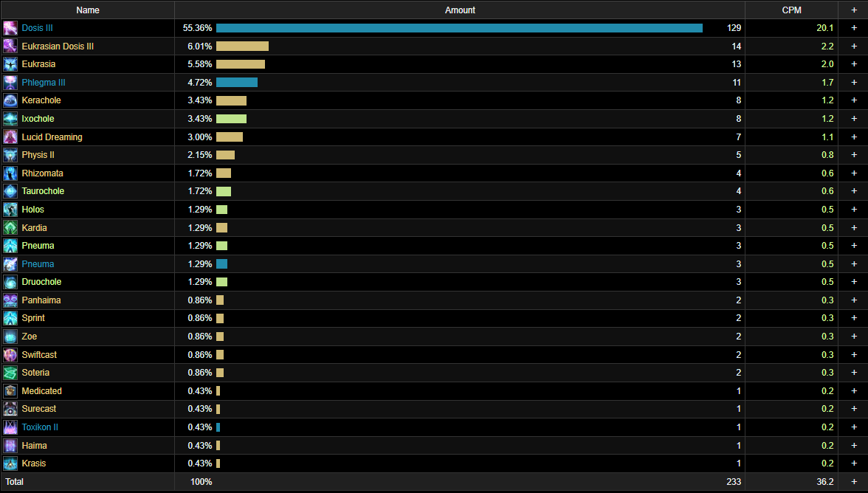Click the Swiftcast ability icon
Image resolution: width=868 pixels, height=493 pixels.
[x=10, y=354]
